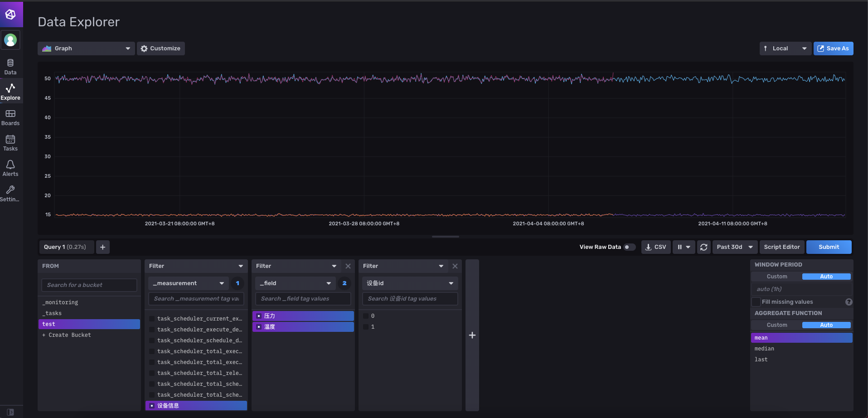Deselect the 温度 field

tap(303, 327)
